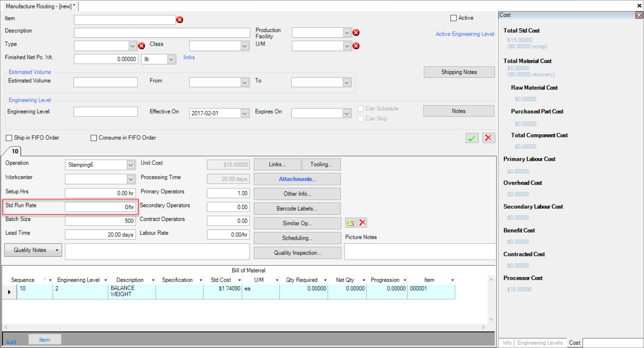The height and width of the screenshot is (348, 644).
Task: Select the Cost tab at bottom
Action: coord(575,343)
